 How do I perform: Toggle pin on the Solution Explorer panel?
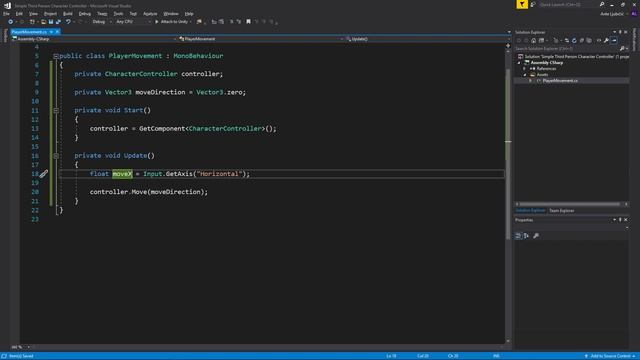coord(620,32)
